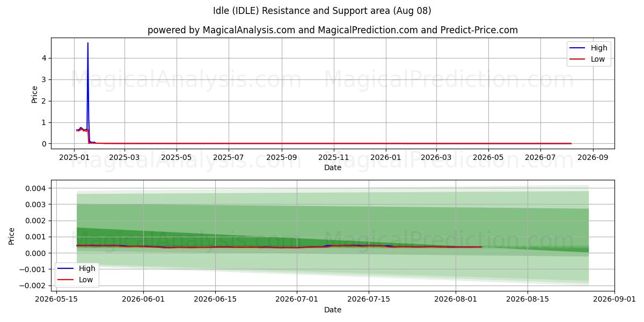
Task: Click the '0.002' y-axis tick label
Action: pos(36,221)
